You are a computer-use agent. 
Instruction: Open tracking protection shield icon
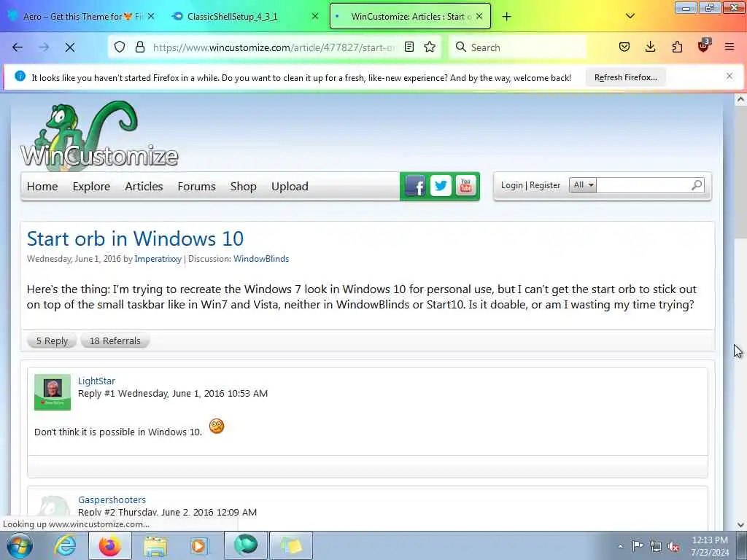coord(120,47)
